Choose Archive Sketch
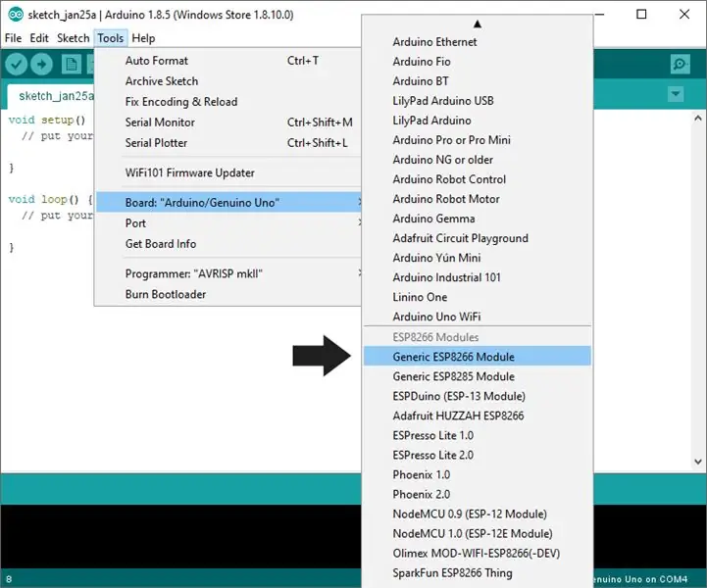Screen dimensions: 707x588 [228, 81]
